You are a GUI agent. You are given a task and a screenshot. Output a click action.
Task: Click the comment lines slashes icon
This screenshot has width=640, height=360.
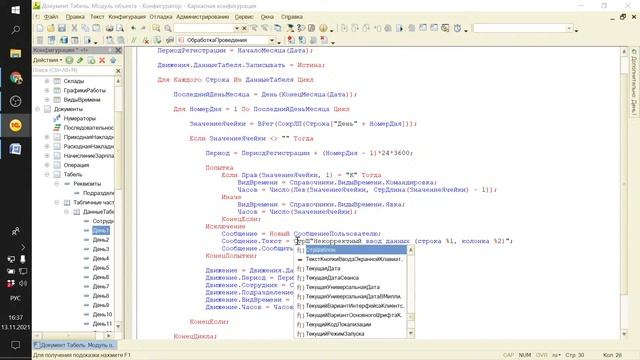133,40
